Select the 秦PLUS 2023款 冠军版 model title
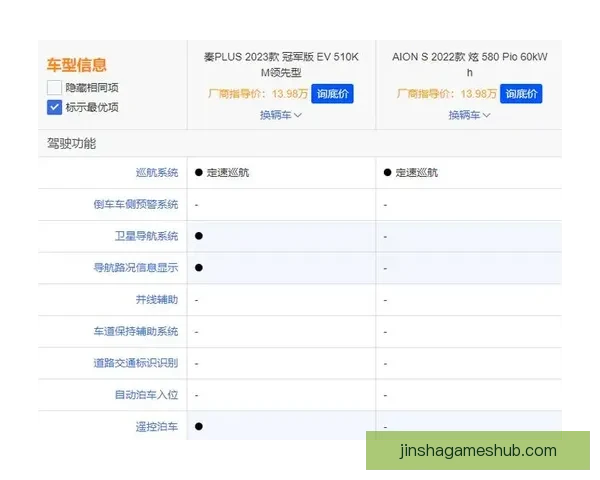 click(x=281, y=64)
